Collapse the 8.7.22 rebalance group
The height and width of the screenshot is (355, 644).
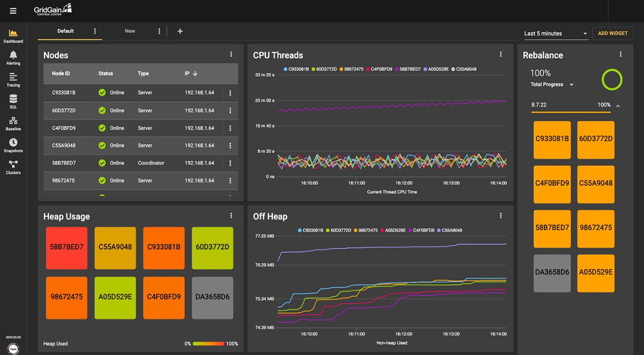(x=618, y=105)
